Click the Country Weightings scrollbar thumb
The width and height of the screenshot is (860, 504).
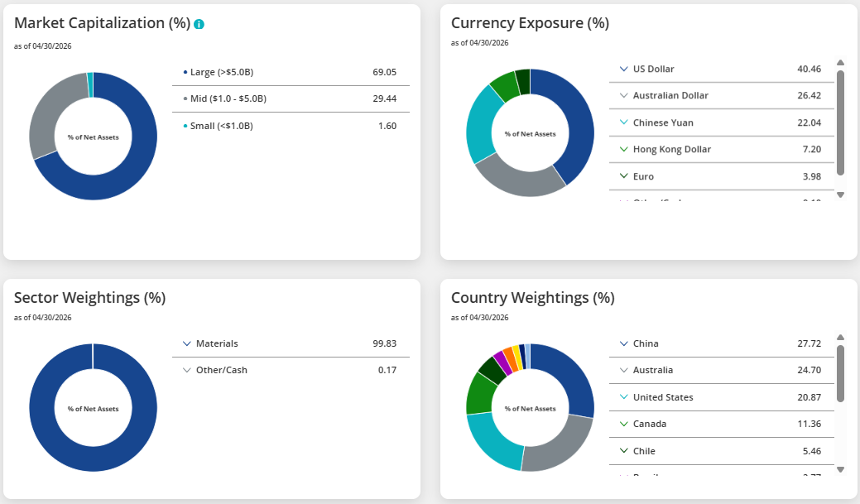pos(840,373)
